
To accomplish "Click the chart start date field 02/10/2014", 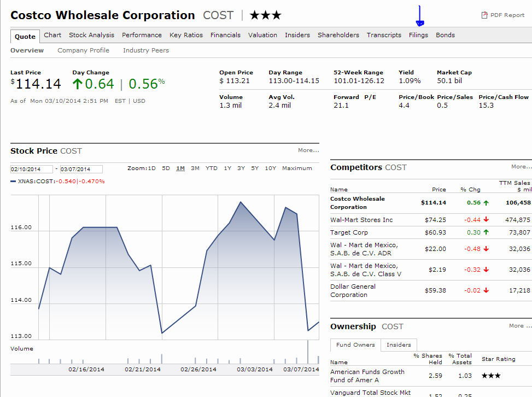I will click(x=32, y=170).
